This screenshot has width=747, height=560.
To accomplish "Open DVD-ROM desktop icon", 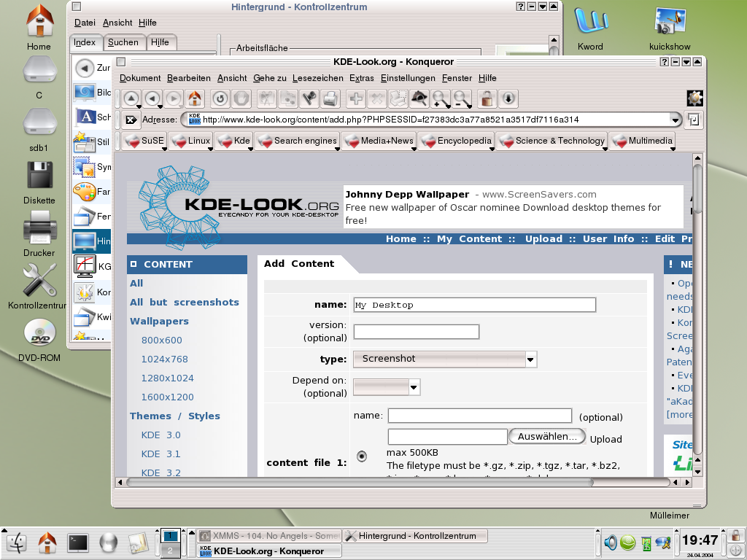I will (39, 340).
